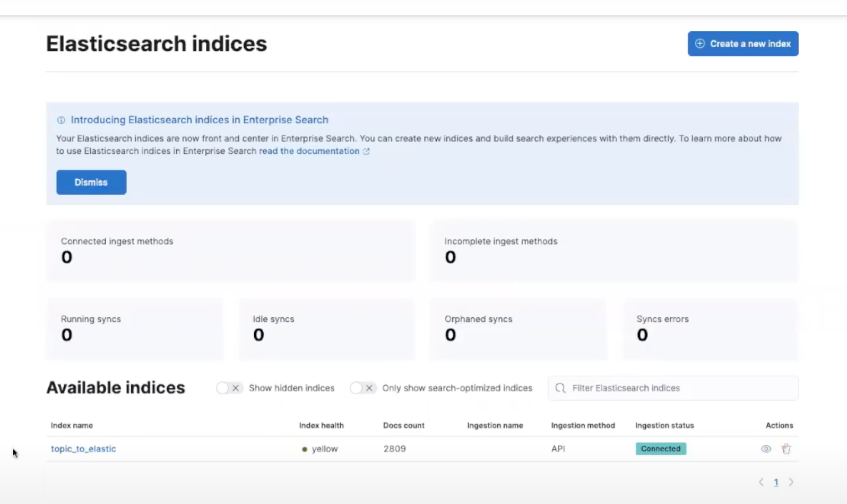Enable Only show search-optimized indices switch
The height and width of the screenshot is (504, 847).
(x=362, y=388)
